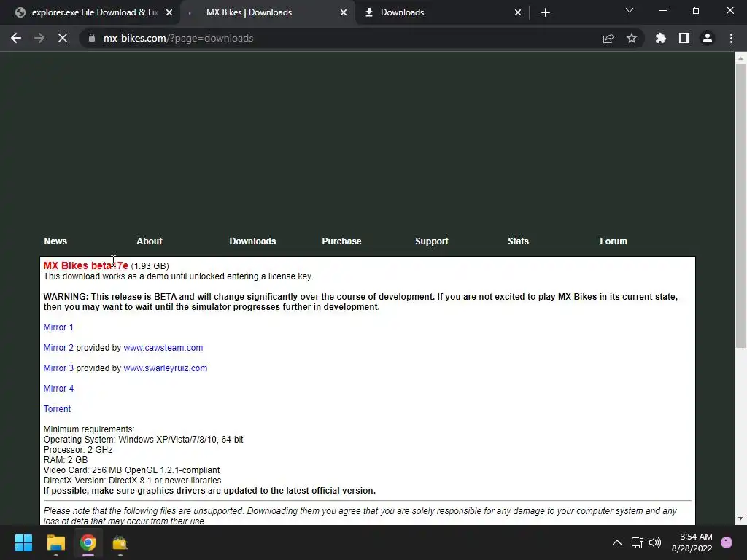Open the Stats page

click(519, 241)
